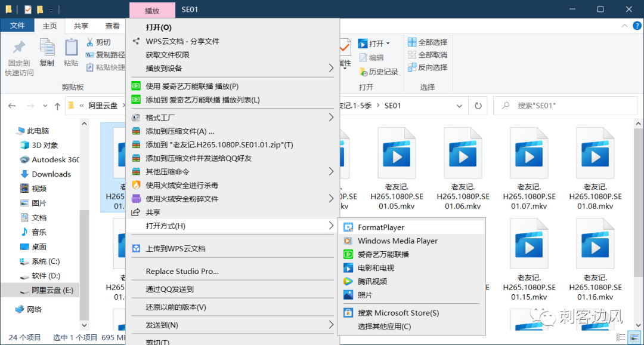Click the 搜索"SE01" search box
This screenshot has height=345, width=644.
point(565,106)
